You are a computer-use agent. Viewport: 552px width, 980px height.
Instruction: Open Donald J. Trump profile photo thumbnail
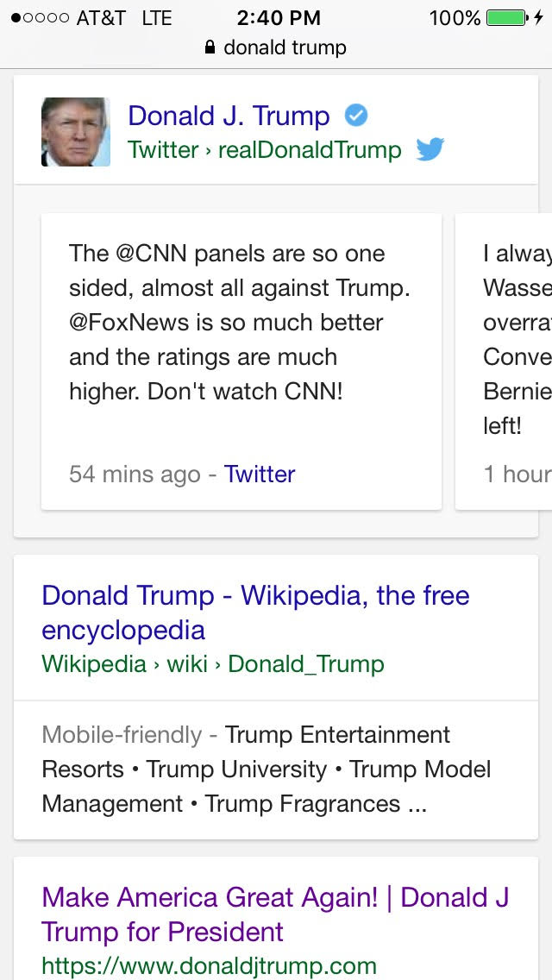76,132
